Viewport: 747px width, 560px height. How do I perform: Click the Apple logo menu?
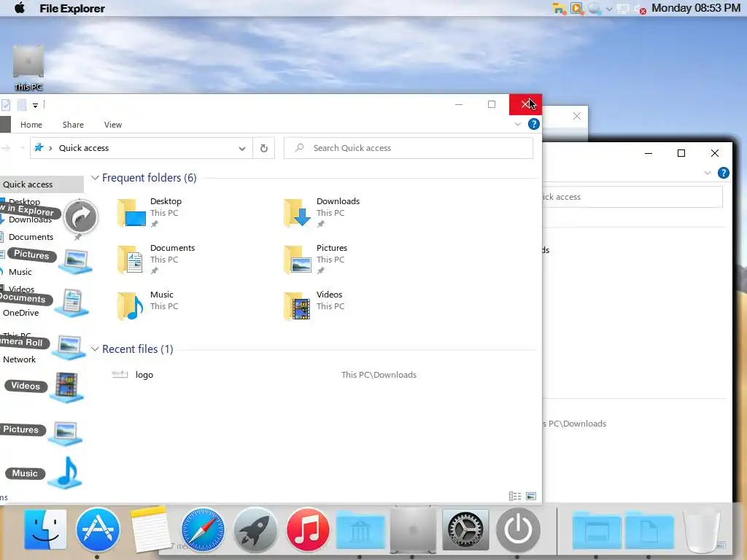coord(20,8)
